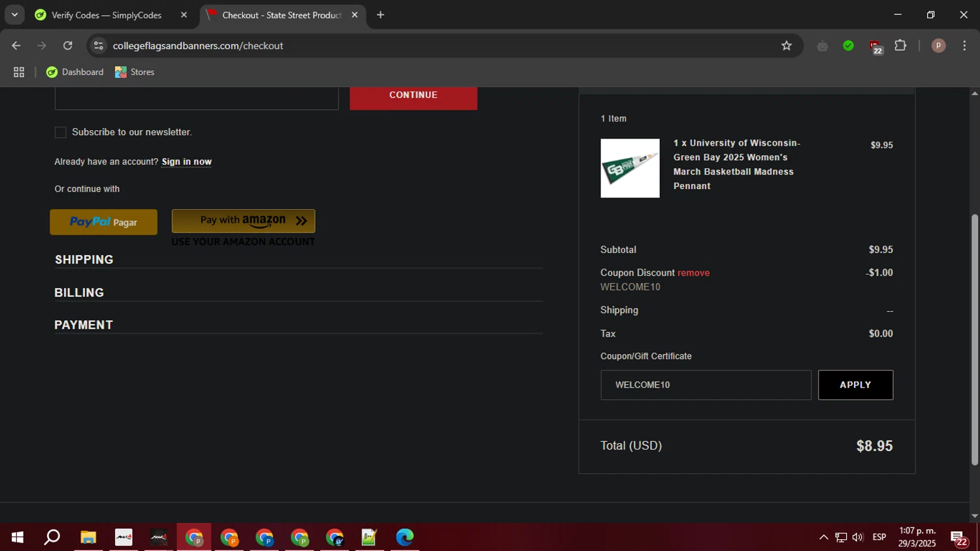Pay with the PayPal Pagar button
The width and height of the screenshot is (980, 551).
(103, 222)
